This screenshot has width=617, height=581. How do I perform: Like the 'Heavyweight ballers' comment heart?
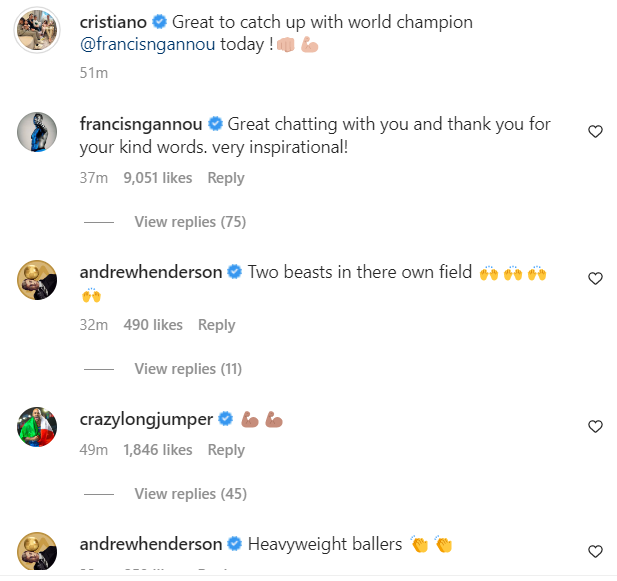[x=595, y=551]
